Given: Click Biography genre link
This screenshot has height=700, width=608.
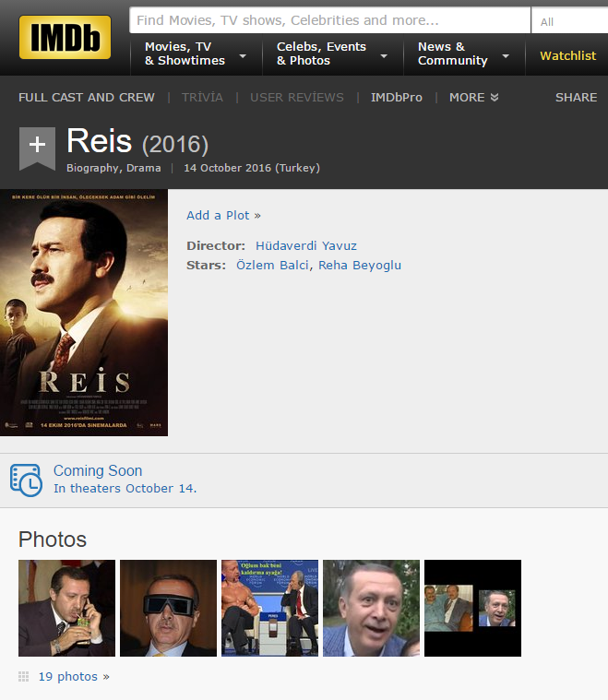Looking at the screenshot, I should click(93, 168).
